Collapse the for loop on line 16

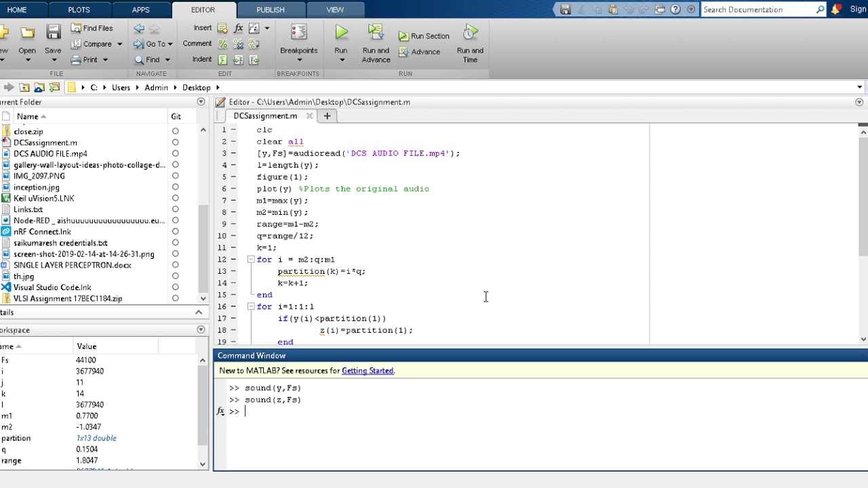(x=250, y=306)
